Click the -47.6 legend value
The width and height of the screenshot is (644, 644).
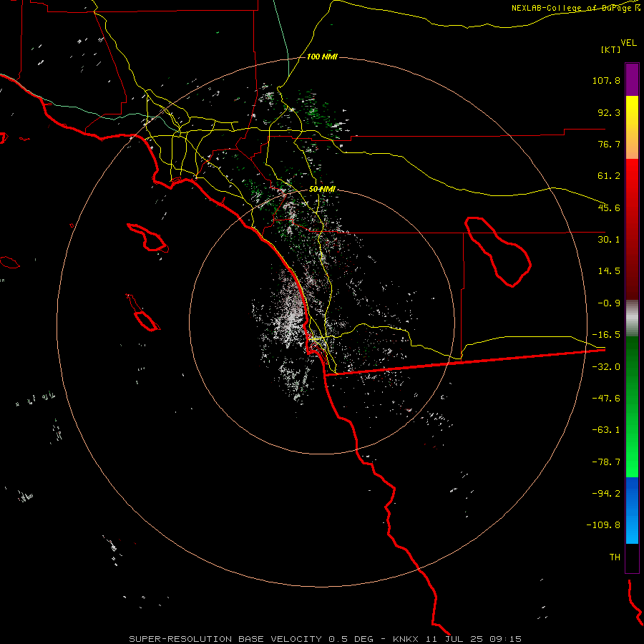(606, 399)
